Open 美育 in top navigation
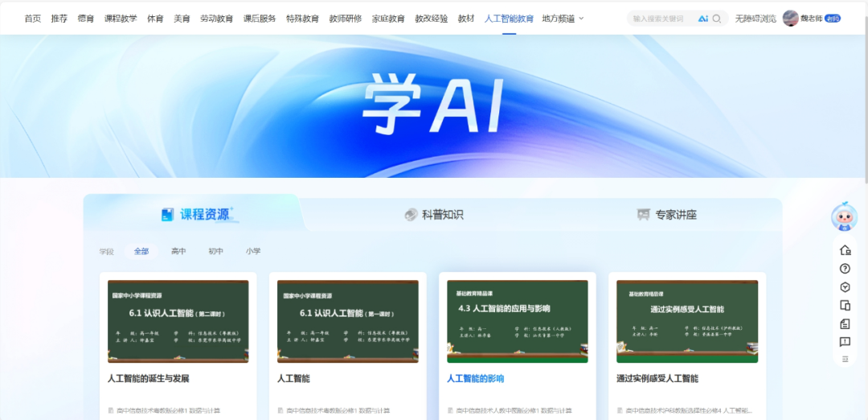 point(182,19)
